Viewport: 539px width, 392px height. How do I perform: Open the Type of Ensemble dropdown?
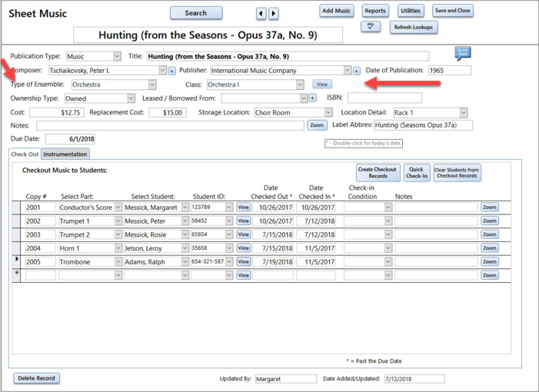coord(151,85)
